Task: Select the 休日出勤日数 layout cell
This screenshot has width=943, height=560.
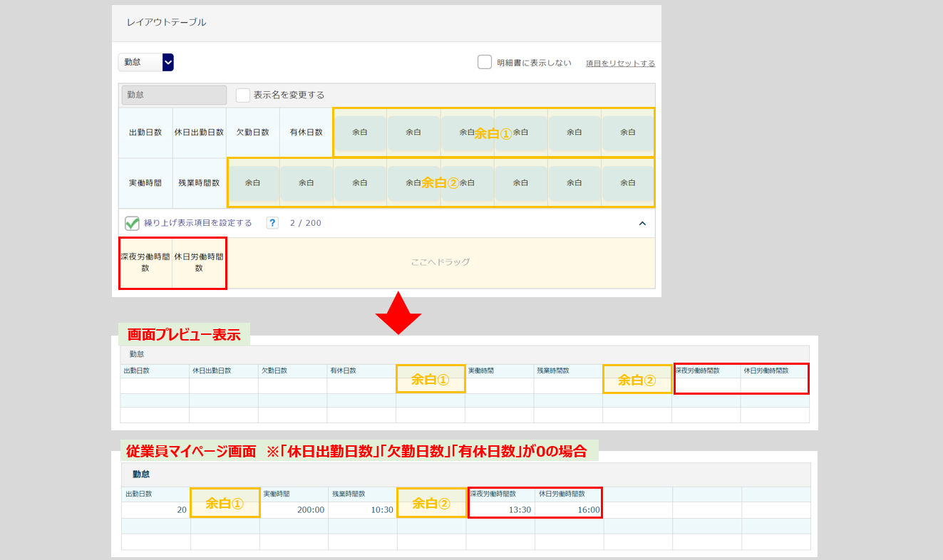Action: pos(199,133)
